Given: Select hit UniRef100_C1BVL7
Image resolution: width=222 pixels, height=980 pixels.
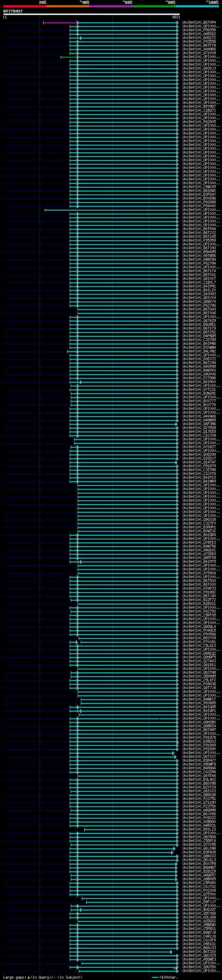Looking at the screenshot, I should (x=199, y=282).
